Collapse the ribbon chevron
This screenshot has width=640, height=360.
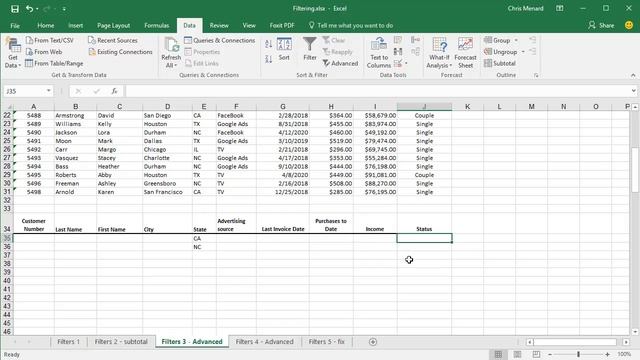coord(633,75)
